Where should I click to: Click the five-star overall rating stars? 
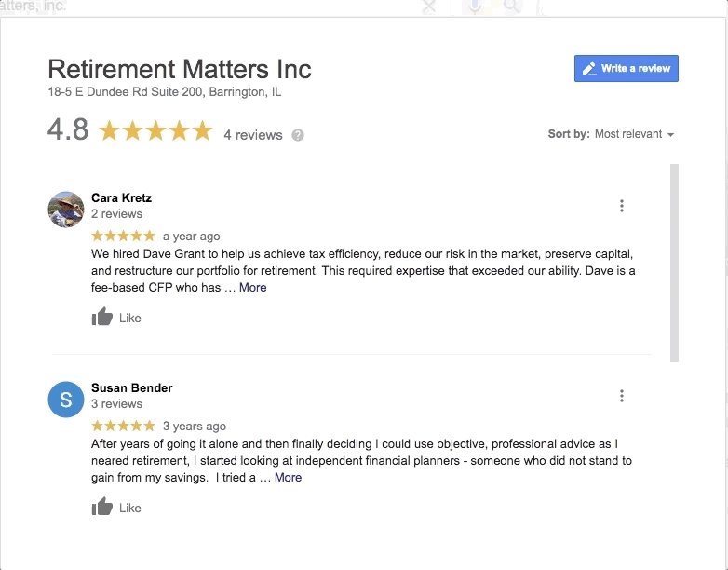coord(155,131)
